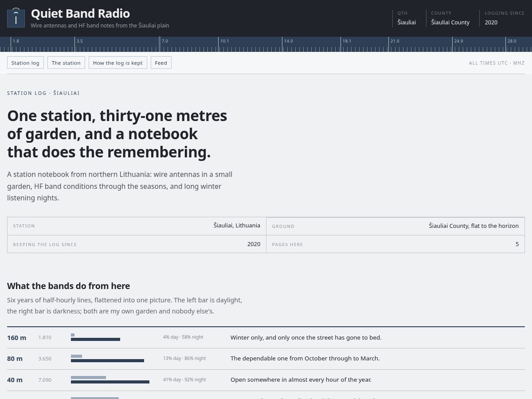
Task: Open How the log is kept
Action: 117,63
